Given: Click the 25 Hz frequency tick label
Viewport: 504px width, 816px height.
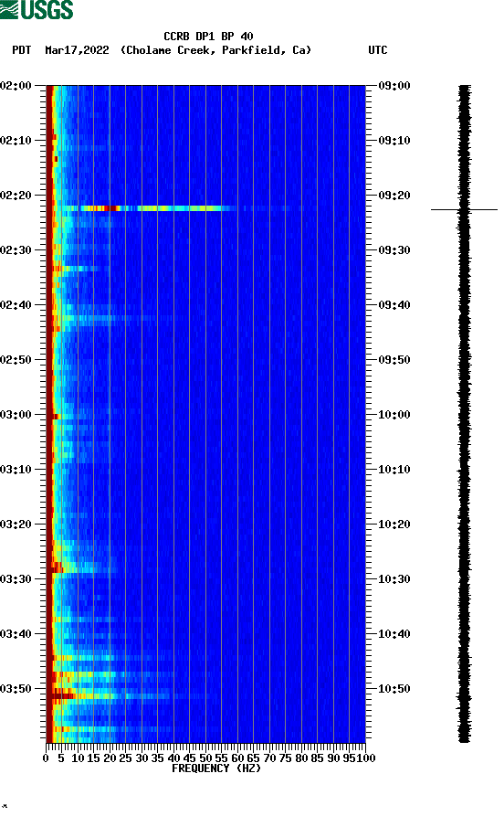Looking at the screenshot, I should tap(125, 758).
